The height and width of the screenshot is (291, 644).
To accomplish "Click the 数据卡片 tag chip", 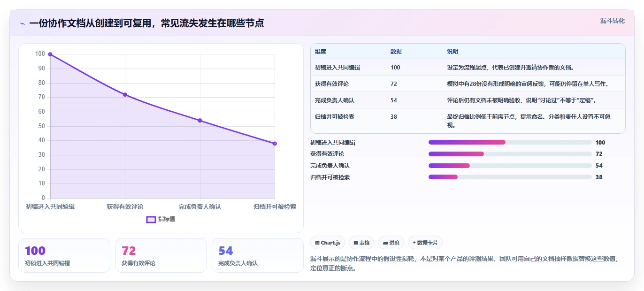I will pos(425,243).
